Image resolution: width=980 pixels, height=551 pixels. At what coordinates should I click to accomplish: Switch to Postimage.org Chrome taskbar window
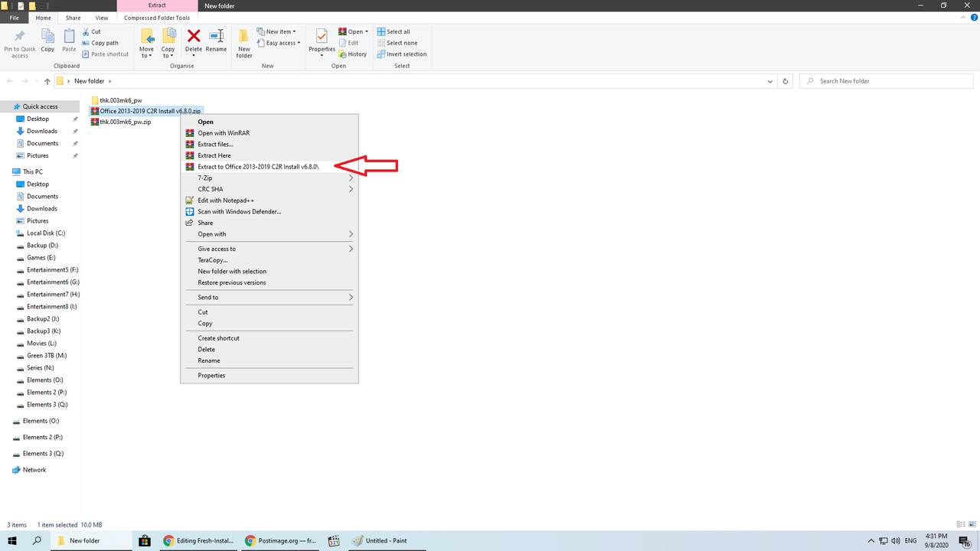(280, 540)
